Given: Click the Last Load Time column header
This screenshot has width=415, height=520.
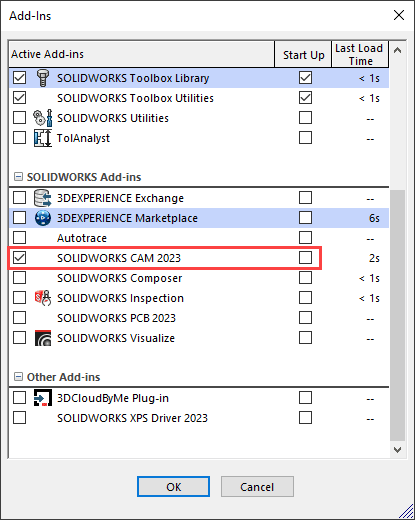Looking at the screenshot, I should [360, 54].
